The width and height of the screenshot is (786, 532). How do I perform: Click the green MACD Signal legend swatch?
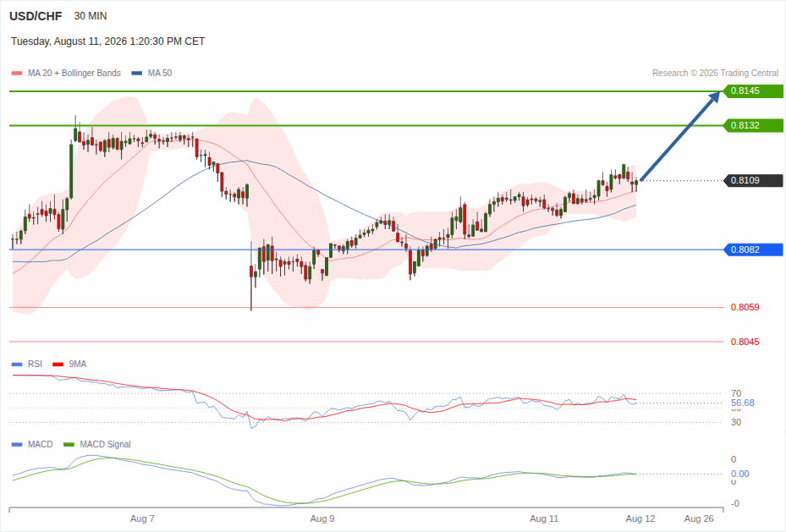tap(69, 444)
